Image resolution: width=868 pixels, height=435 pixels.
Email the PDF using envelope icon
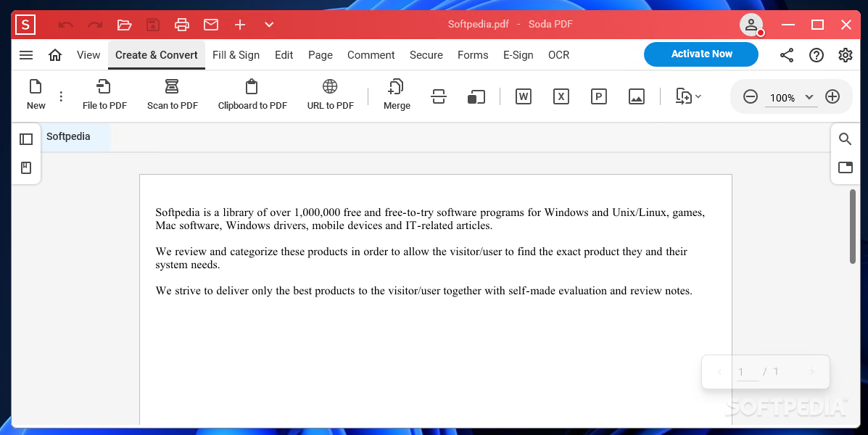tap(211, 25)
